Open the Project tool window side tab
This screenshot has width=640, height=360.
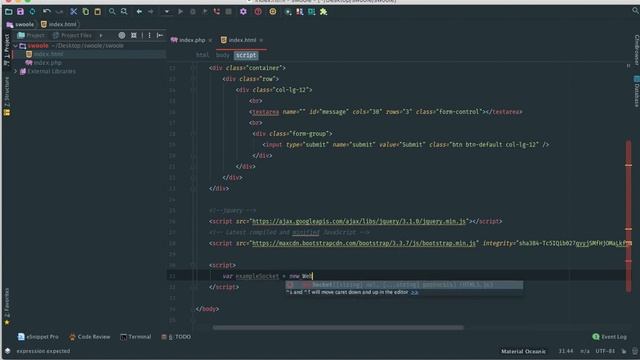7,49
